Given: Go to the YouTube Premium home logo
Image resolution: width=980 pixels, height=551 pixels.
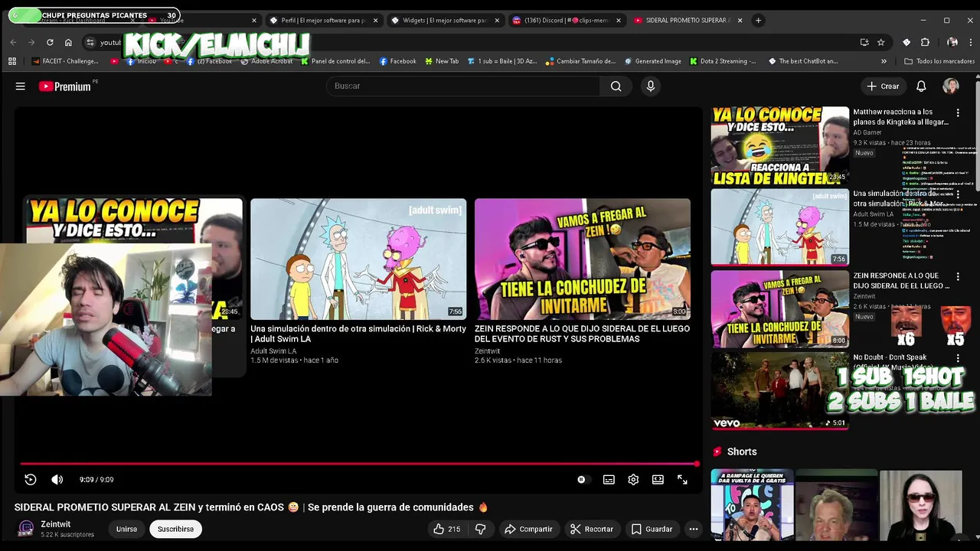Looking at the screenshot, I should click(65, 86).
